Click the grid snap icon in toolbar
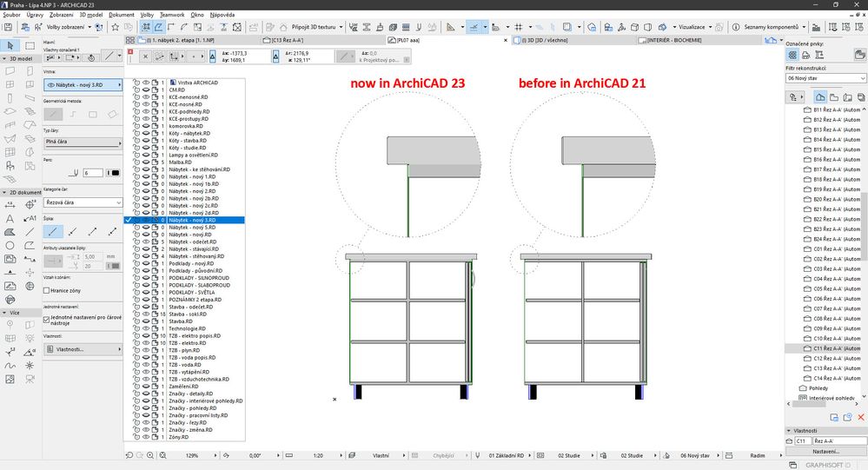Image resolution: width=868 pixels, height=470 pixels. 519,27
